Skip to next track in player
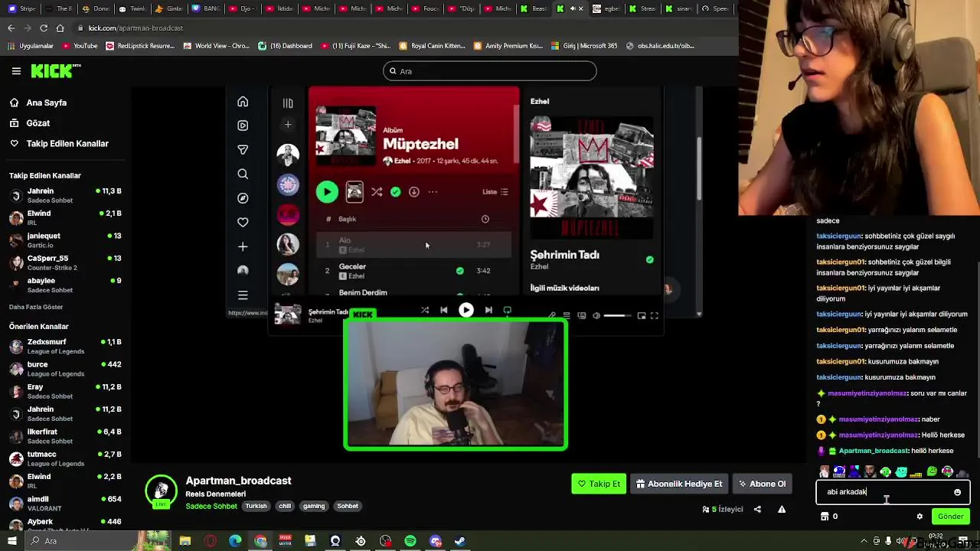Image resolution: width=980 pixels, height=551 pixels. click(x=488, y=310)
